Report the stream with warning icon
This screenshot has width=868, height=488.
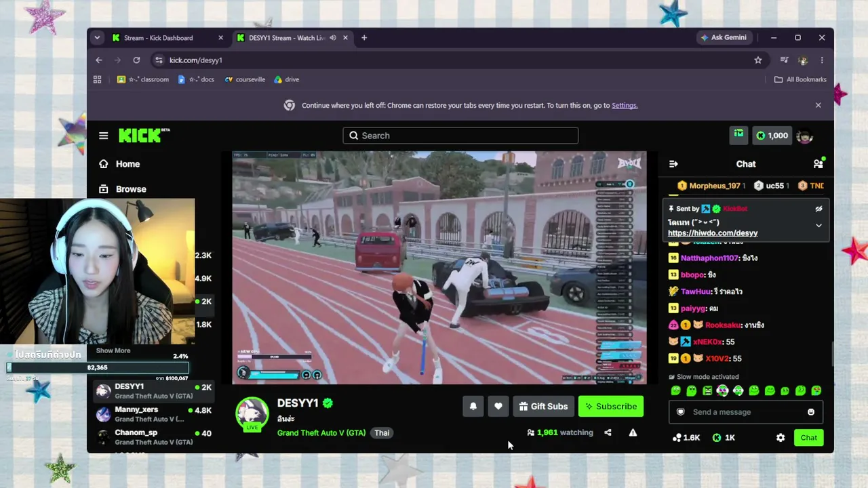(633, 432)
